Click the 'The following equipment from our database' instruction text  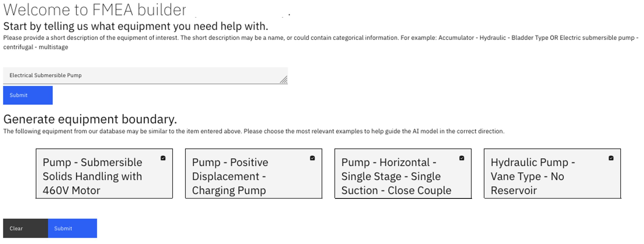point(253,131)
